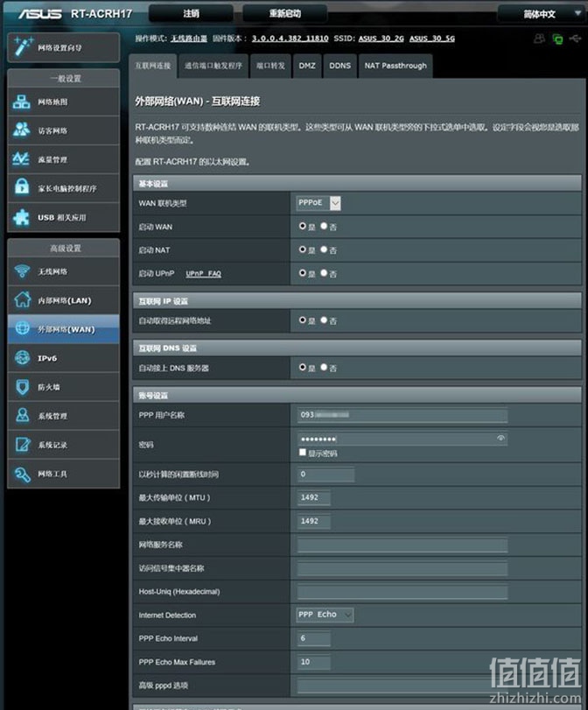Viewport: 588px width, 710px height.
Task: Open the ASUS_30_2G SSID link
Action: tap(381, 39)
